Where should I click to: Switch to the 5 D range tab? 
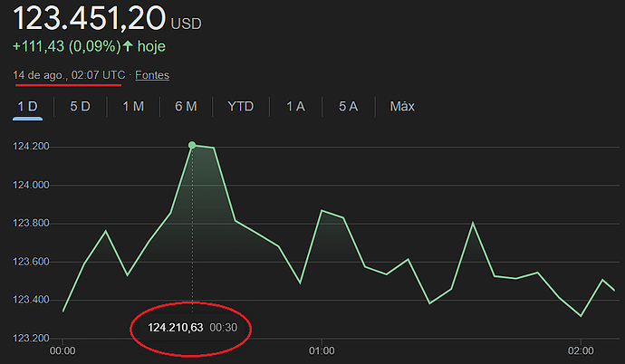pyautogui.click(x=80, y=107)
